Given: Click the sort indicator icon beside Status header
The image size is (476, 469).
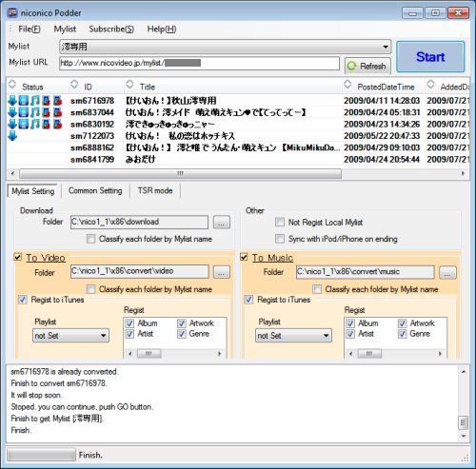Looking at the screenshot, I should point(12,85).
